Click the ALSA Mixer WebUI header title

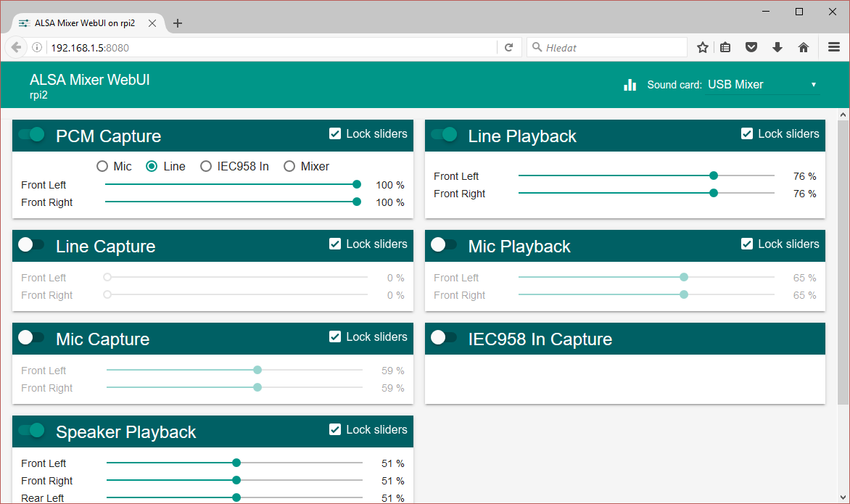89,80
